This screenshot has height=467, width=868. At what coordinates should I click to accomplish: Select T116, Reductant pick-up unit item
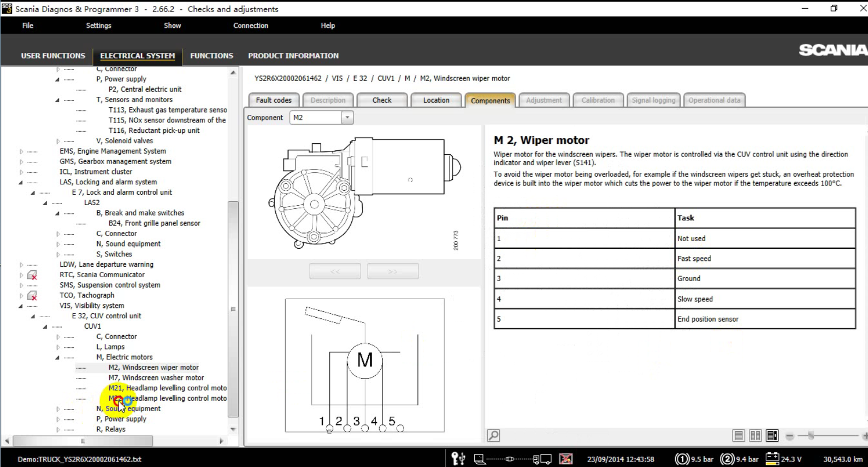pyautogui.click(x=154, y=131)
